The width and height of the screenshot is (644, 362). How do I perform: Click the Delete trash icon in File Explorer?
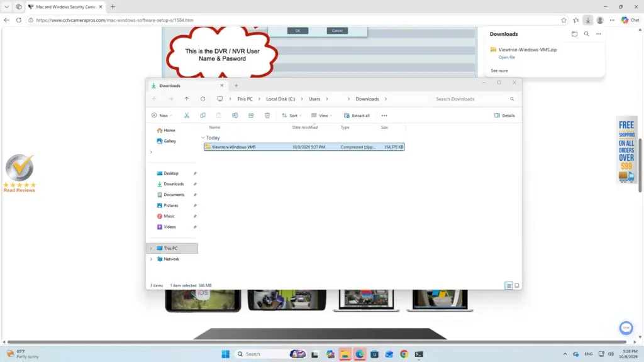(x=267, y=116)
